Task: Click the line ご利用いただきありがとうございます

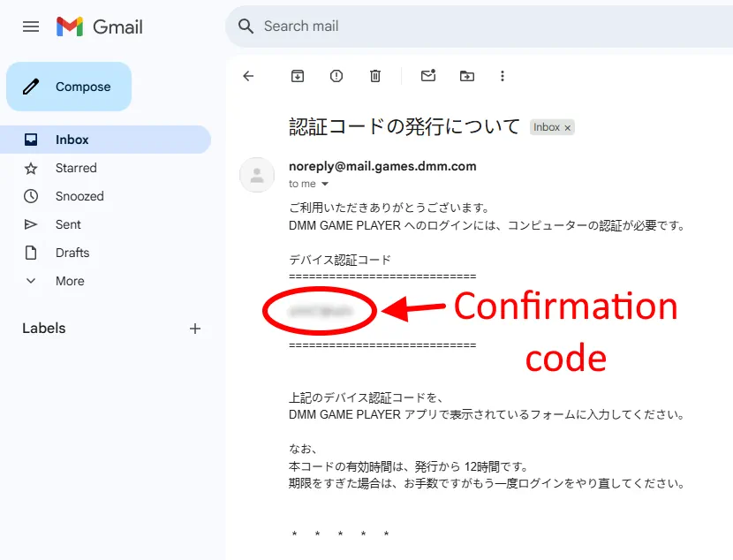Action: coord(389,208)
